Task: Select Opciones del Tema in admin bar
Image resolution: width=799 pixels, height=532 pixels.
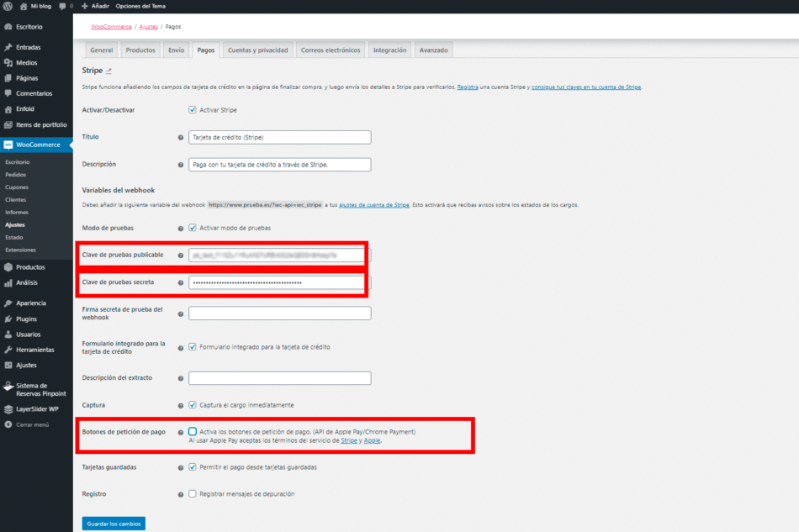Action: 140,6
